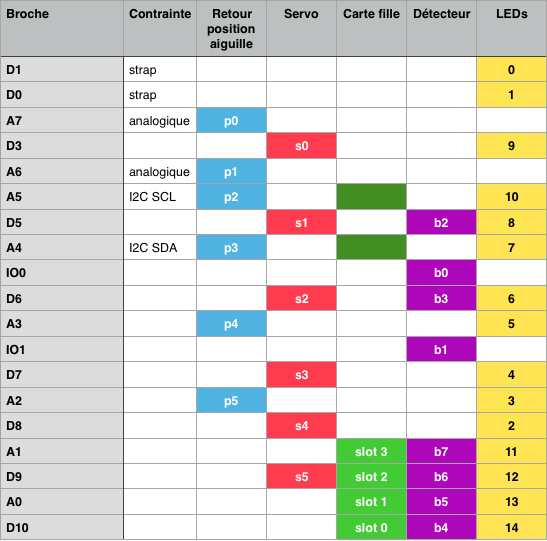Click the green slot 3 cell
The width and height of the screenshot is (547, 541).
click(x=371, y=451)
